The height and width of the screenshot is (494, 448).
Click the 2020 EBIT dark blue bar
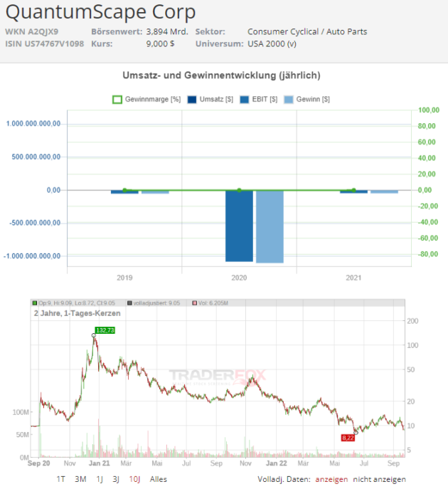point(239,226)
